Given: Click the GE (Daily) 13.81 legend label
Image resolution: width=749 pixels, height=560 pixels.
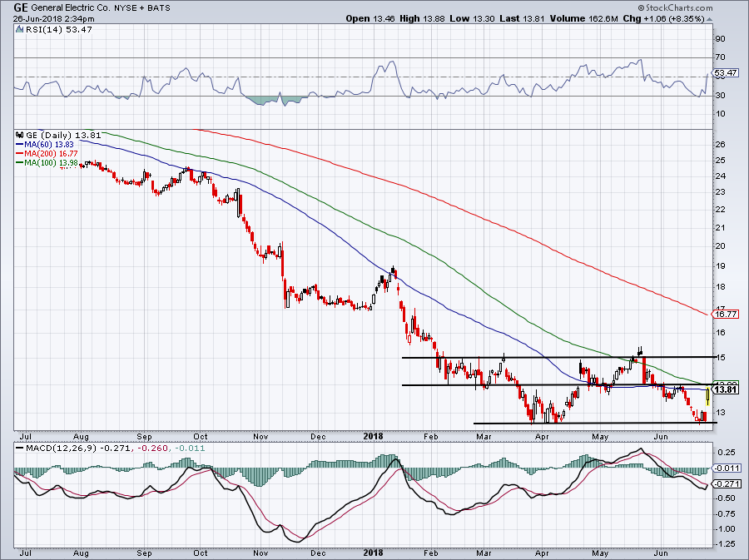Looking at the screenshot, I should click(63, 135).
